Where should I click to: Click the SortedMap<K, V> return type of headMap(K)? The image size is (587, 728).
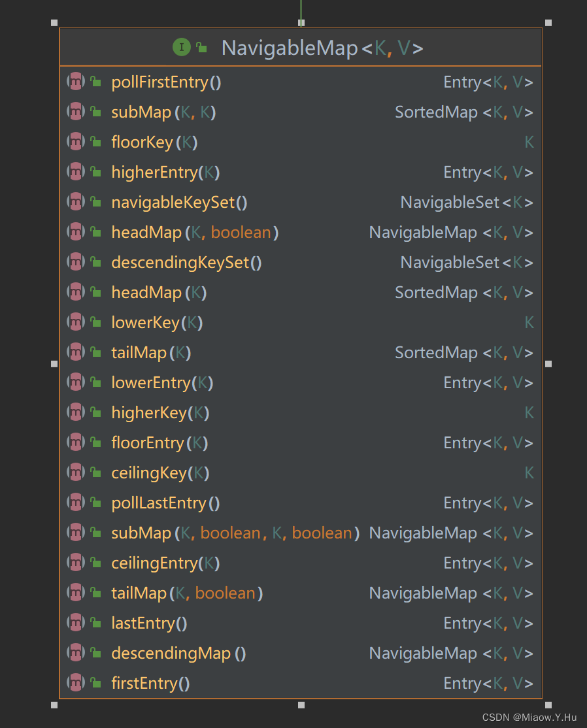pyautogui.click(x=464, y=292)
